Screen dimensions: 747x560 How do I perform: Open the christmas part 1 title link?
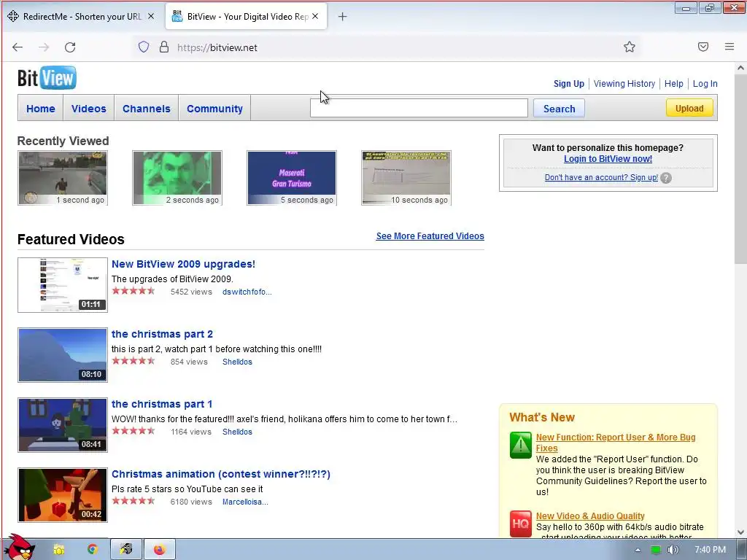(x=162, y=404)
